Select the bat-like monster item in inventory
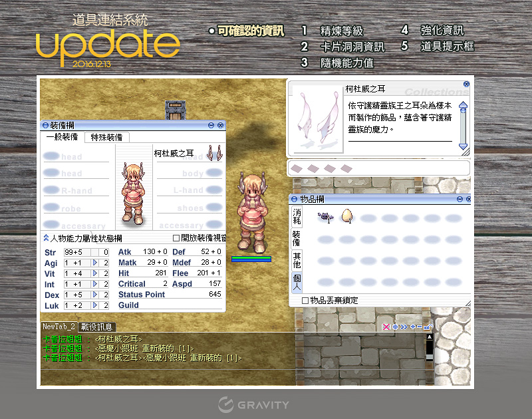532x419 pixels. [x=325, y=216]
